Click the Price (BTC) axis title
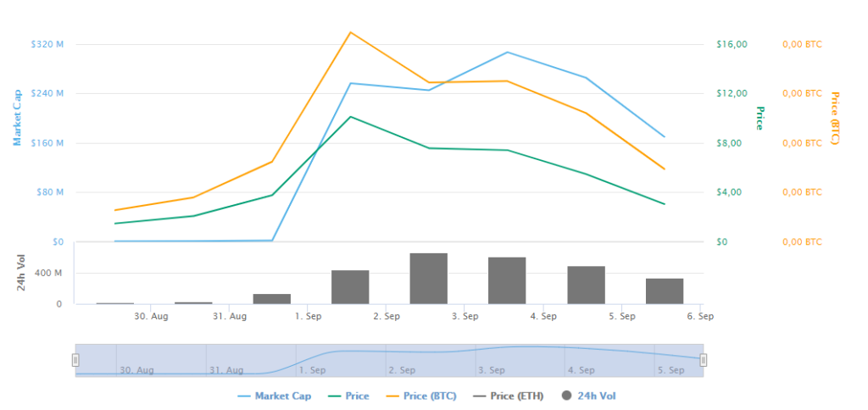868x410 pixels. (x=835, y=119)
